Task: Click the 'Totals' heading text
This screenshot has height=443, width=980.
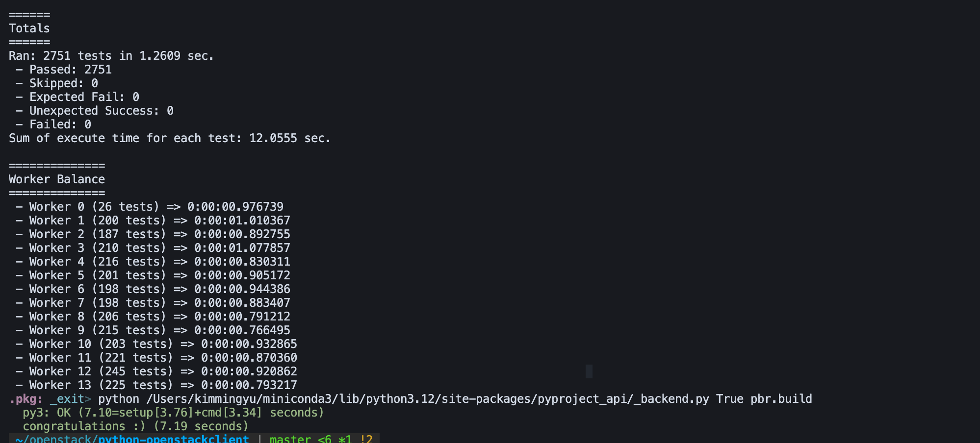Action: pos(29,28)
